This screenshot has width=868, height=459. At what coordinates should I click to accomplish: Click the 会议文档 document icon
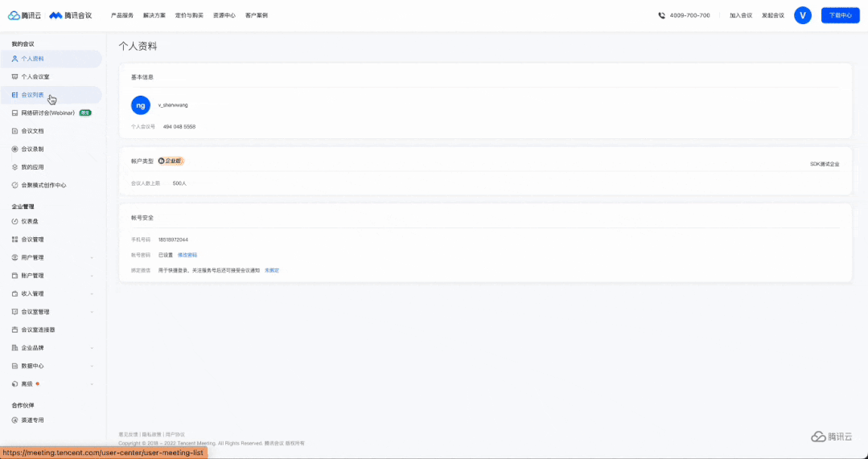click(x=14, y=131)
